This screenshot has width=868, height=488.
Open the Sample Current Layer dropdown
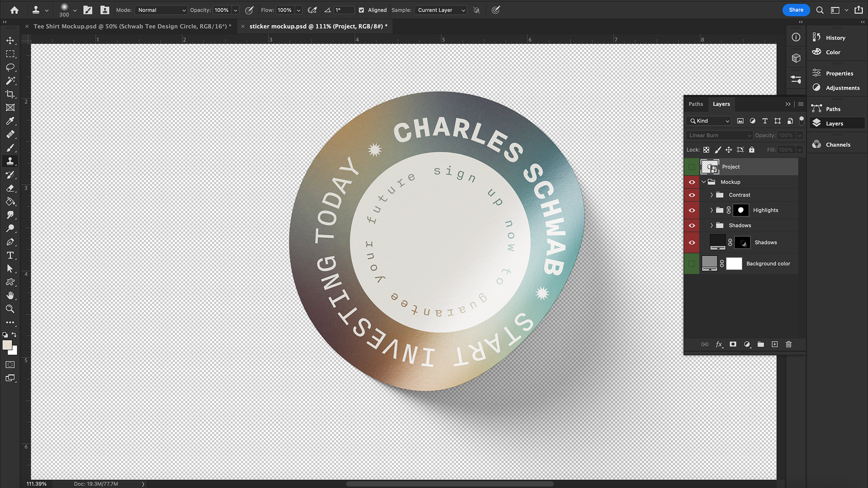click(441, 10)
